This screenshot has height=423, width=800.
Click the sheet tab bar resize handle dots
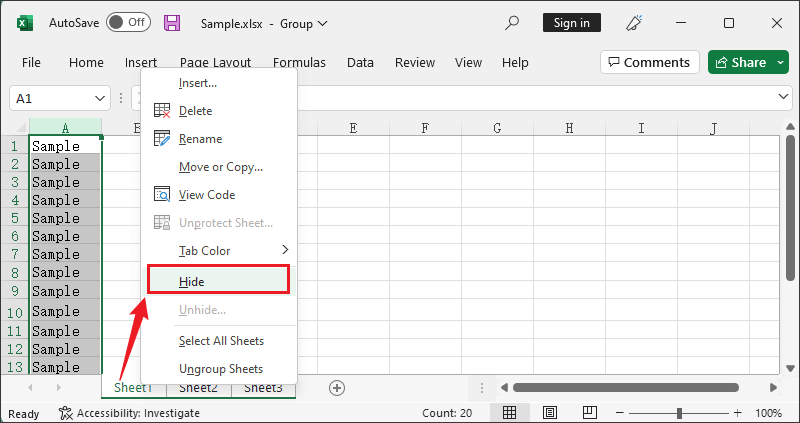point(482,388)
